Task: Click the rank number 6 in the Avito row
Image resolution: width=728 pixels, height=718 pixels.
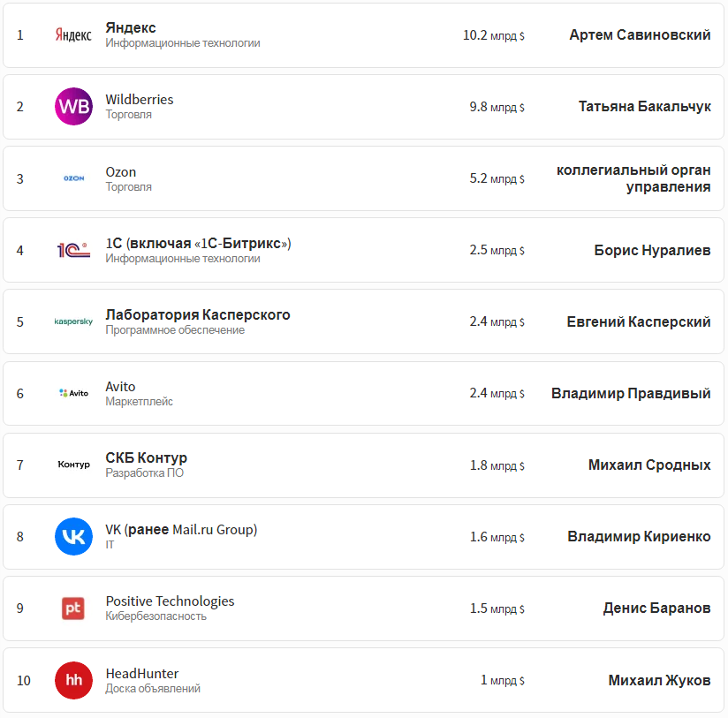Action: point(20,393)
